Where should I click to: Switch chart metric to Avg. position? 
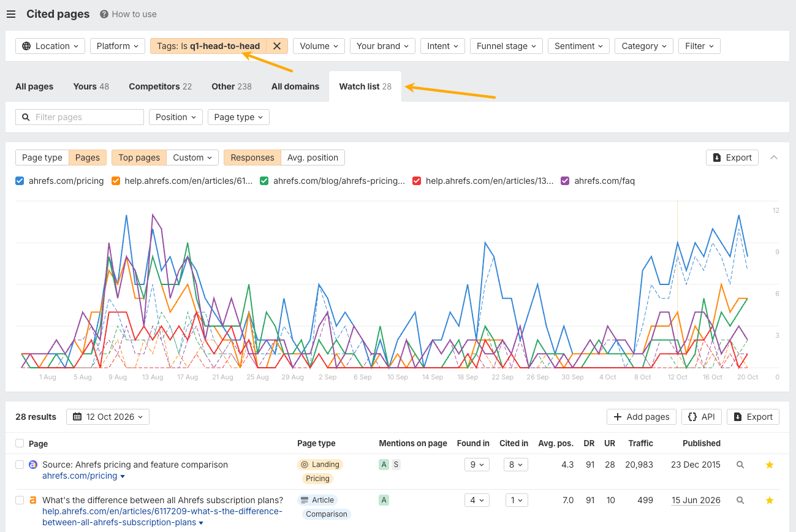(x=313, y=158)
